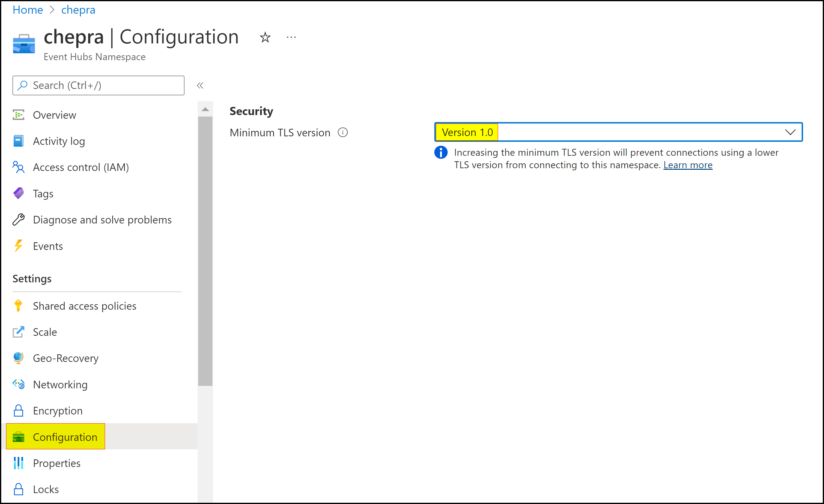Open the Geo-Recovery globe icon

pos(19,358)
